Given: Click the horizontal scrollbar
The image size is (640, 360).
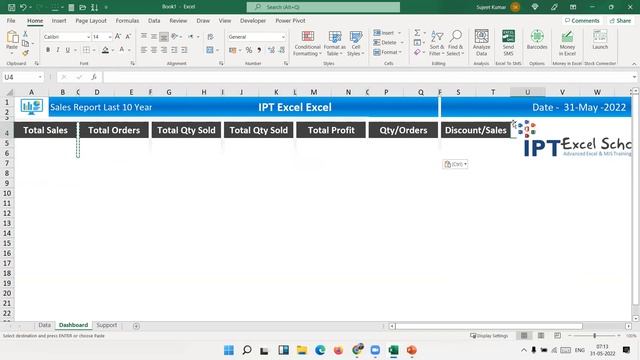Looking at the screenshot, I should (489, 326).
